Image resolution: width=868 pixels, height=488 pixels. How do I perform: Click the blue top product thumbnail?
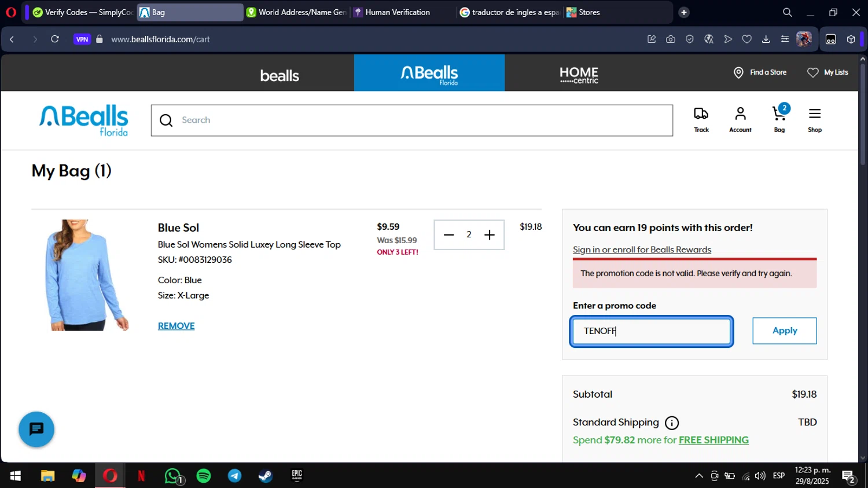pos(86,275)
